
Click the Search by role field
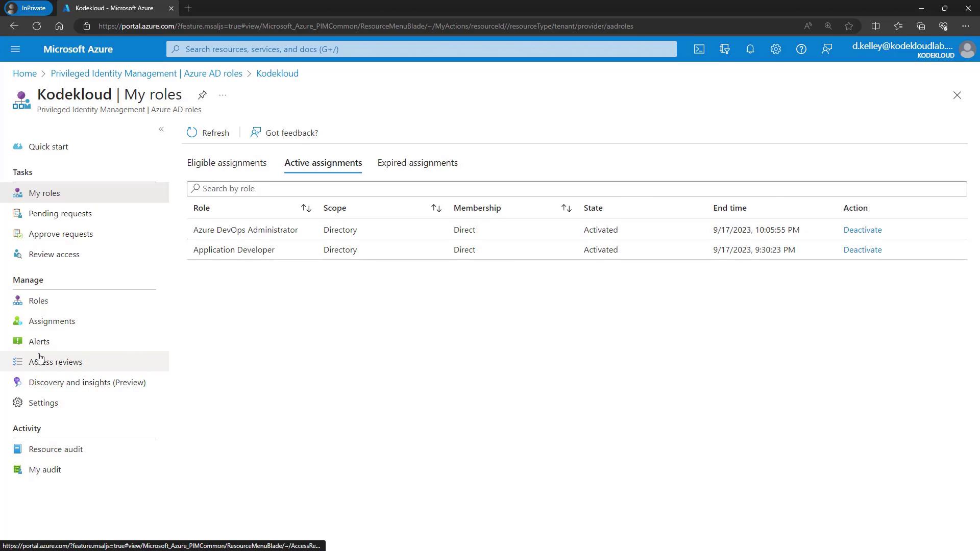pyautogui.click(x=577, y=189)
